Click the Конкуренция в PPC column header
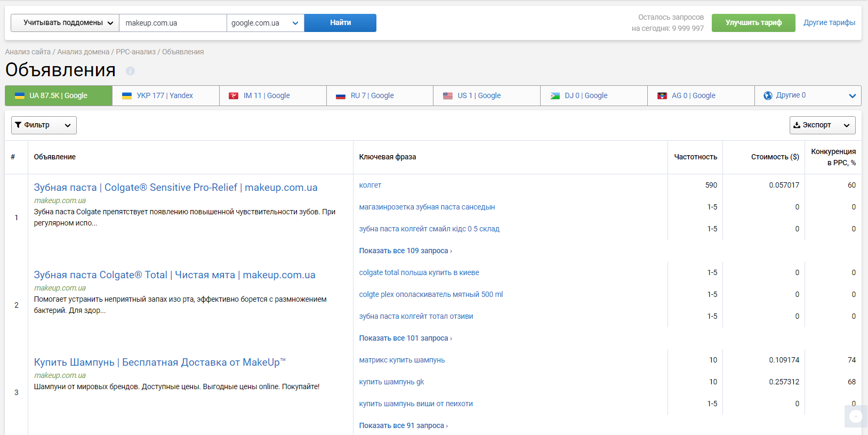The image size is (868, 435). (833, 157)
